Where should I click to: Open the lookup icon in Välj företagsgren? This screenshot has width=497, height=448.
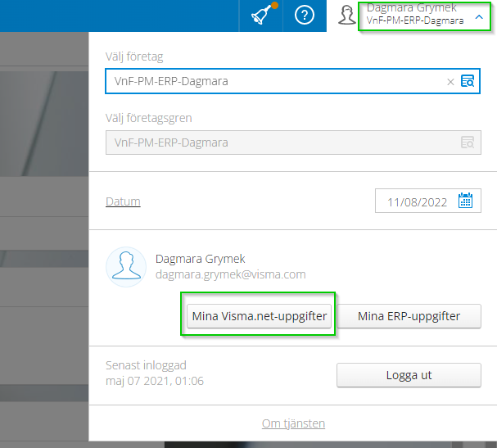click(x=468, y=143)
